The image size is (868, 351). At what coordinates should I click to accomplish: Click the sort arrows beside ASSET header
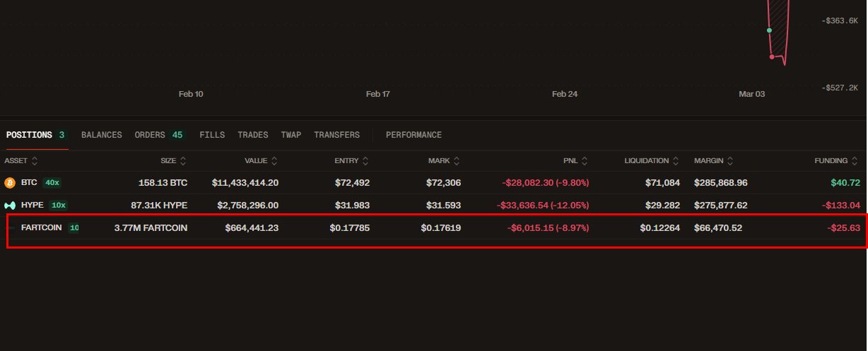35,161
